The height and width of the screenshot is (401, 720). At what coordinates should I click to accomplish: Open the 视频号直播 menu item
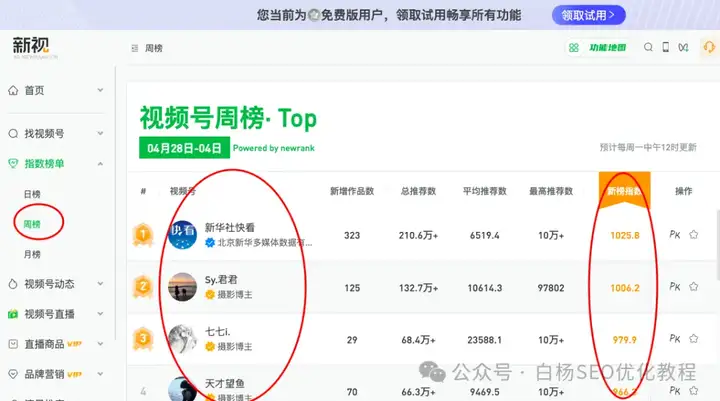[x=49, y=314]
